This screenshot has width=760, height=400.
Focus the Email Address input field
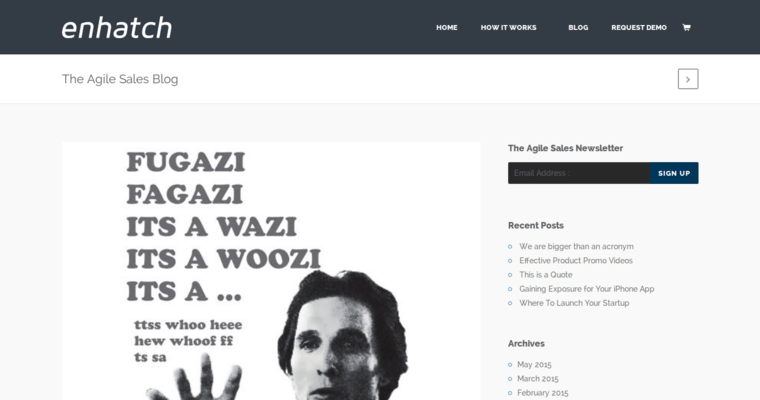click(579, 173)
